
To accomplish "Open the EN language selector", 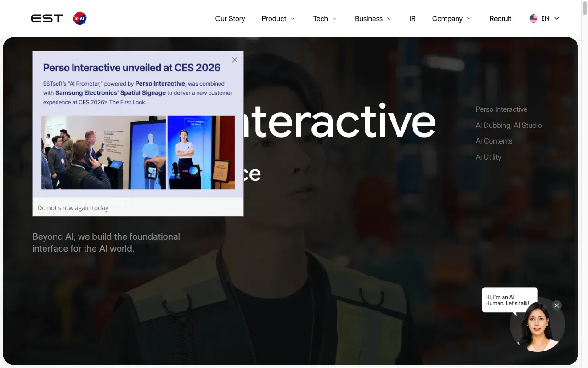I will click(544, 18).
